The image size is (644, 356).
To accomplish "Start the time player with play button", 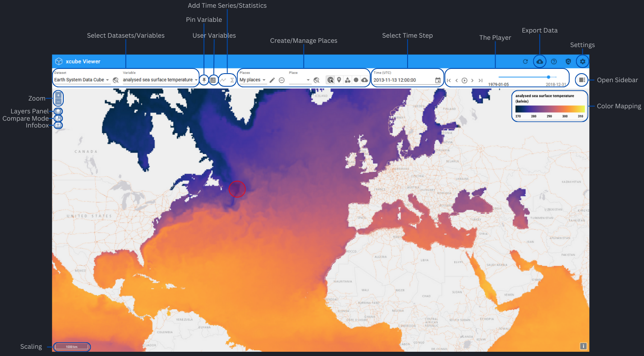I will pyautogui.click(x=464, y=80).
